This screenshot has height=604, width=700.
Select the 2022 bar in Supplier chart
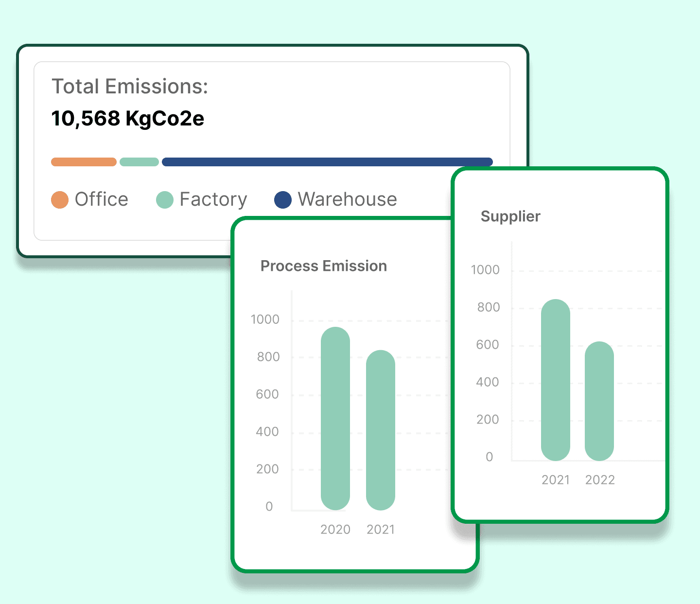600,401
